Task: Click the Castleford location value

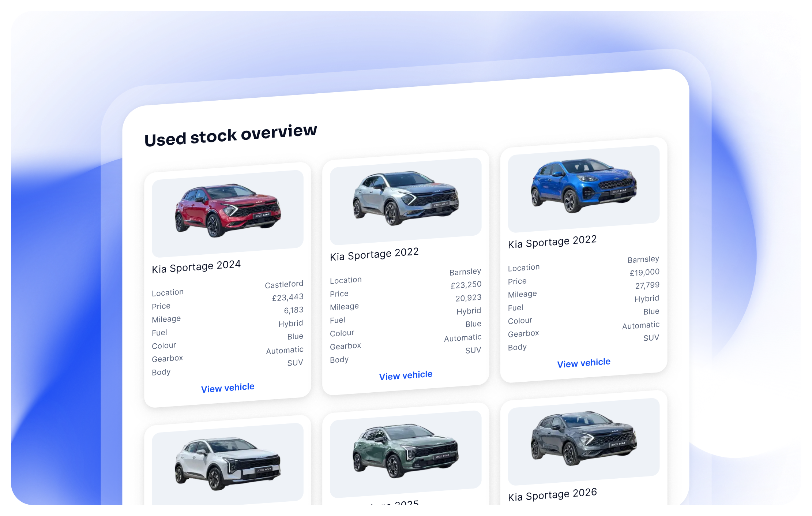Action: (284, 284)
